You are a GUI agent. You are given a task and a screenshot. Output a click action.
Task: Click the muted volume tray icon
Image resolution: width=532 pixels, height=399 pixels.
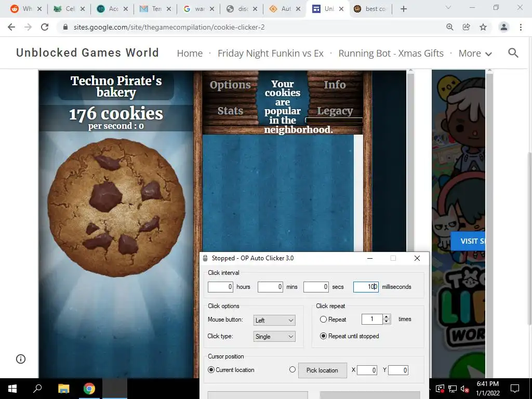464,389
